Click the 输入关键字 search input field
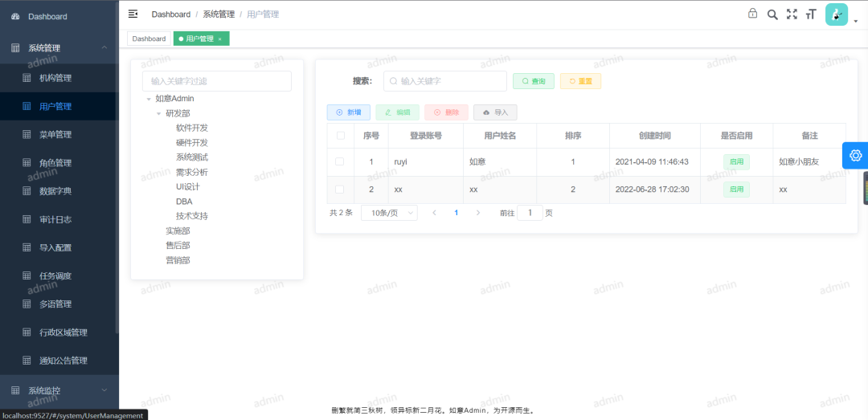 [x=450, y=81]
